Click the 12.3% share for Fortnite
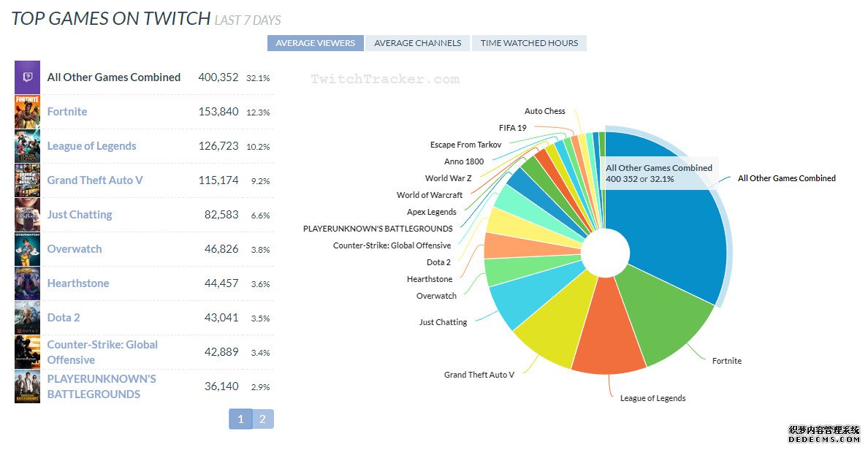 [258, 113]
